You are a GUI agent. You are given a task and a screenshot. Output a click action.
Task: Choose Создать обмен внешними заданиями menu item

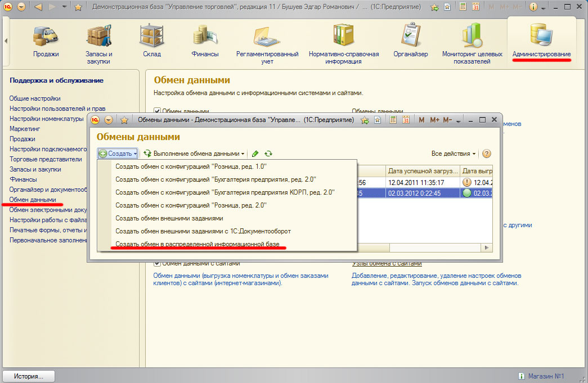[169, 218]
